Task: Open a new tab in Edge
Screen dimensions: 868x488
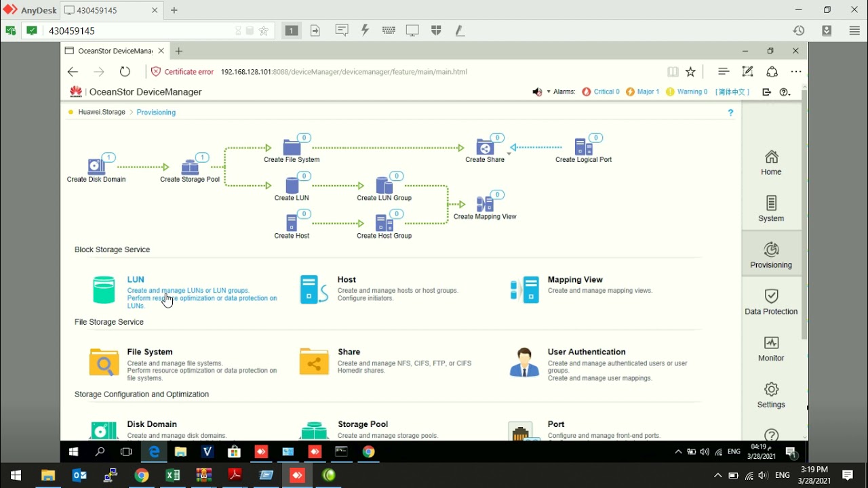Action: [x=179, y=51]
